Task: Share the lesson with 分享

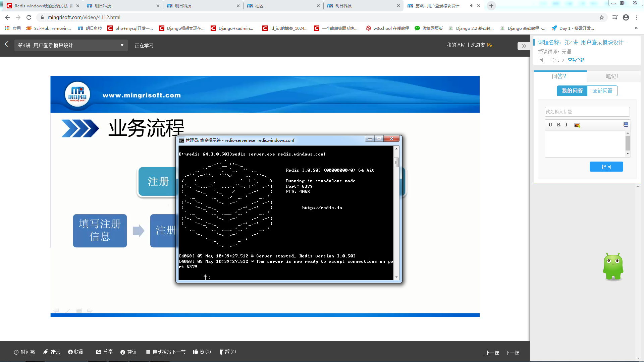Action: pos(104,352)
